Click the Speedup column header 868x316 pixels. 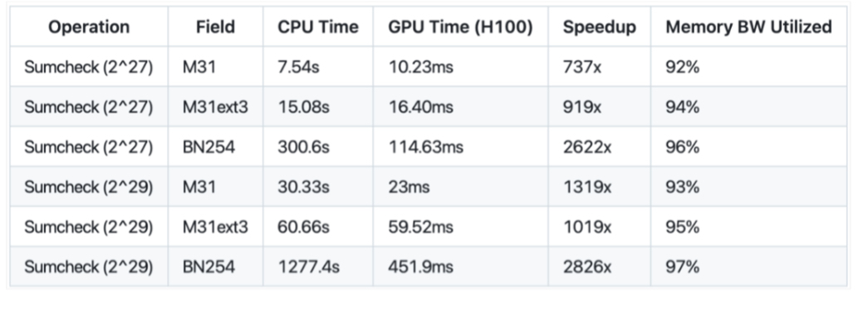pos(599,27)
